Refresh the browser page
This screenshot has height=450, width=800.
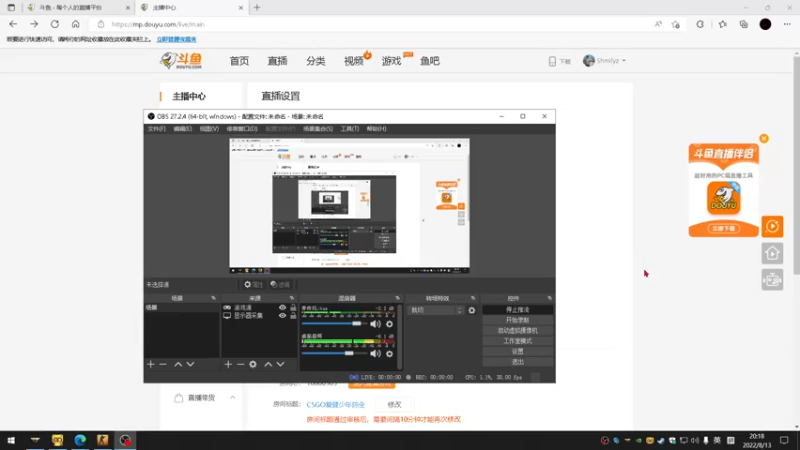(x=55, y=24)
